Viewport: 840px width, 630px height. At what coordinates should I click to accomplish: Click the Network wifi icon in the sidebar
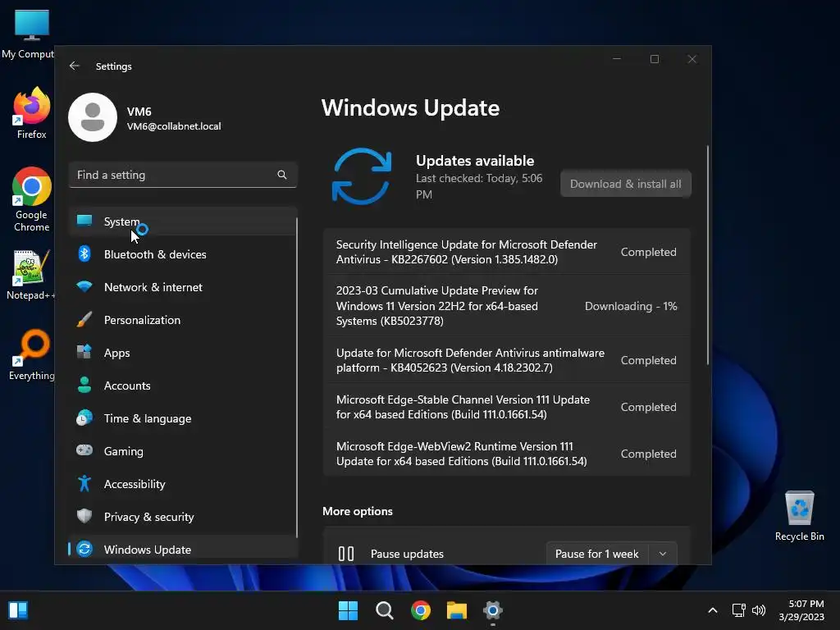84,286
